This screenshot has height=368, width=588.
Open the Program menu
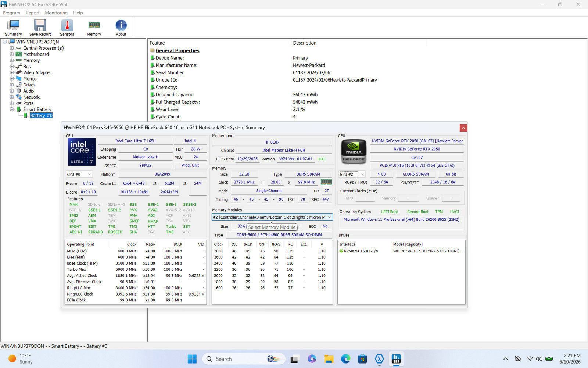(x=11, y=13)
